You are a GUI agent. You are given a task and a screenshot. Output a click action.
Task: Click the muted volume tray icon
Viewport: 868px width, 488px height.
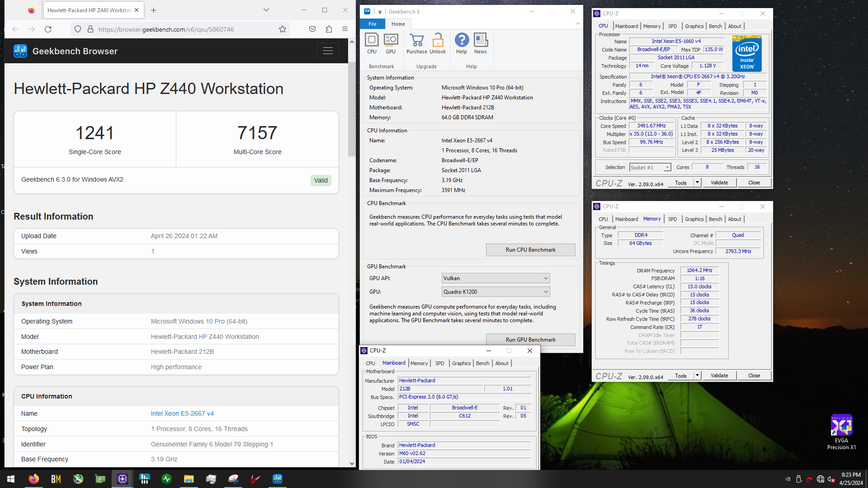(x=831, y=479)
